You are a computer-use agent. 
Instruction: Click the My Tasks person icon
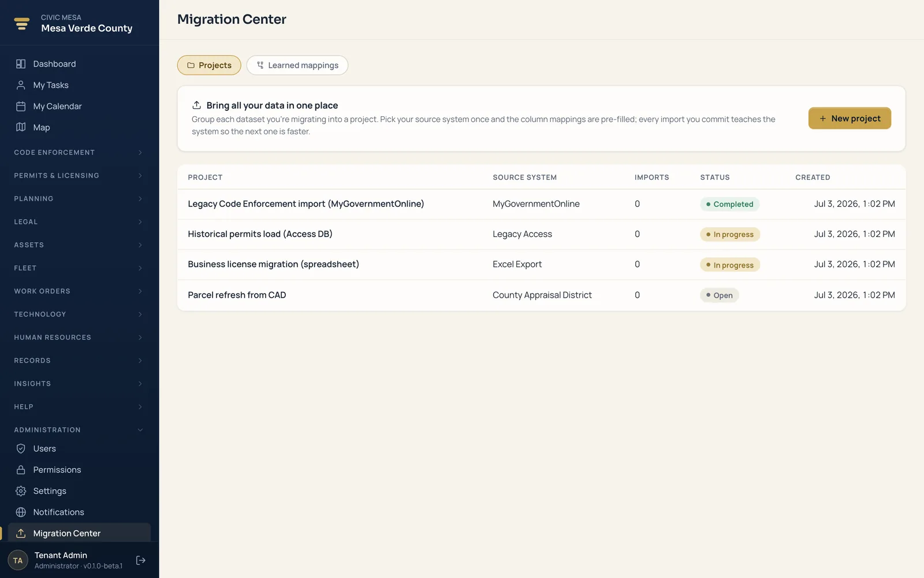point(21,85)
